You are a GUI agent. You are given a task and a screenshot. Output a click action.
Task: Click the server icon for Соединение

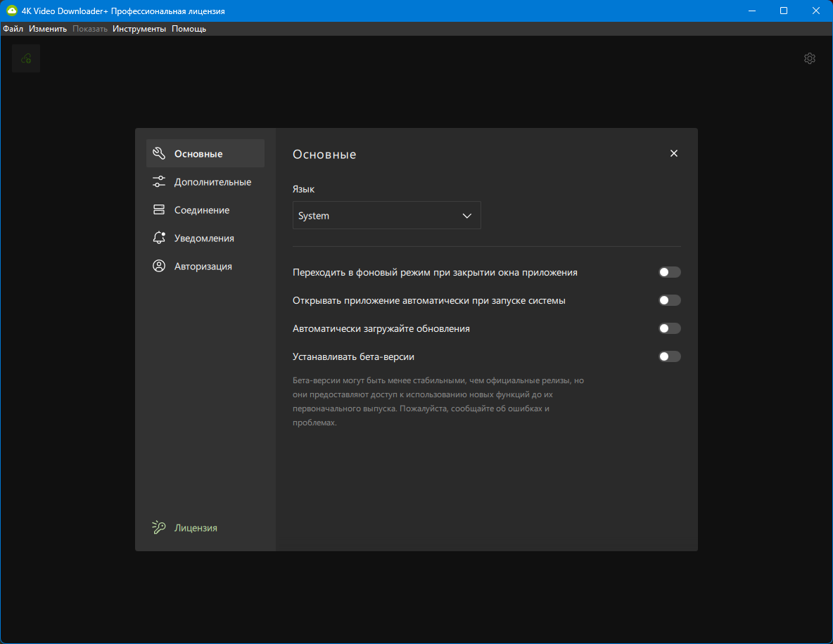point(159,210)
